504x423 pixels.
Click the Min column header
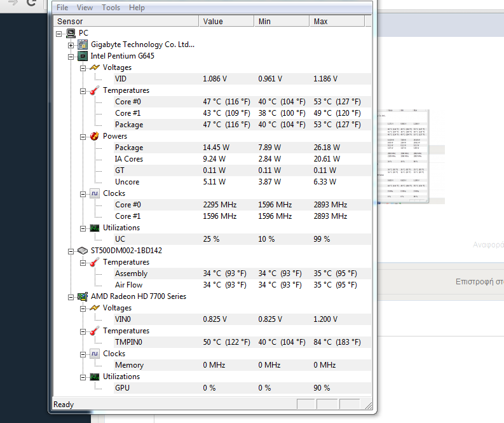[282, 21]
